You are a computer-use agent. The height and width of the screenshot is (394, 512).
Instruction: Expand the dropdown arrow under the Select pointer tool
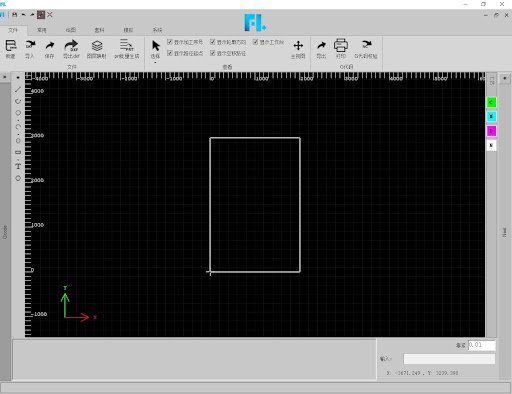(x=155, y=62)
